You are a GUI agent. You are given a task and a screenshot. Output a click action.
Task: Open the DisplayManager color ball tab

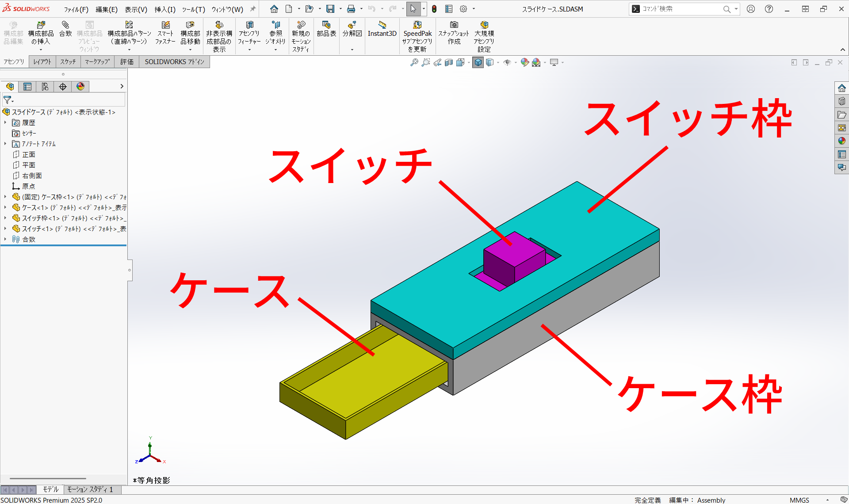tap(80, 87)
